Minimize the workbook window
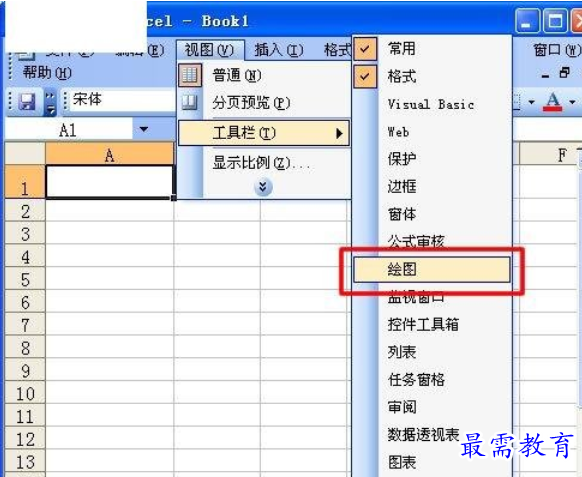582x477 pixels. 545,75
